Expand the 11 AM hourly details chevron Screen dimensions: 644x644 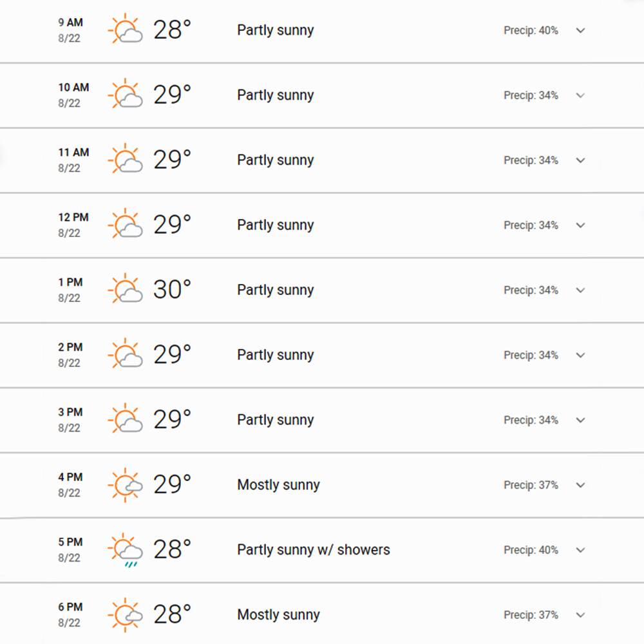click(x=580, y=160)
